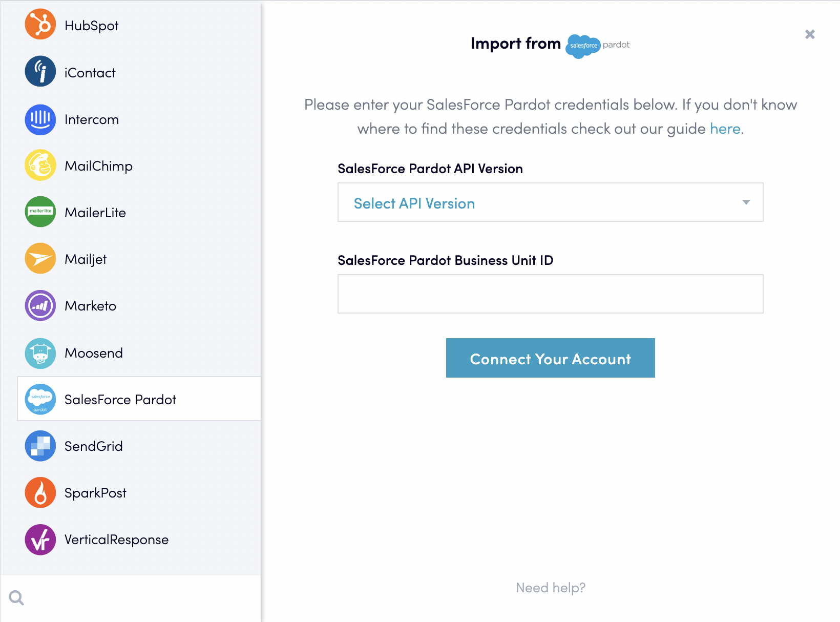Click the Marketo purple icon
This screenshot has width=840, height=622.
click(x=40, y=306)
